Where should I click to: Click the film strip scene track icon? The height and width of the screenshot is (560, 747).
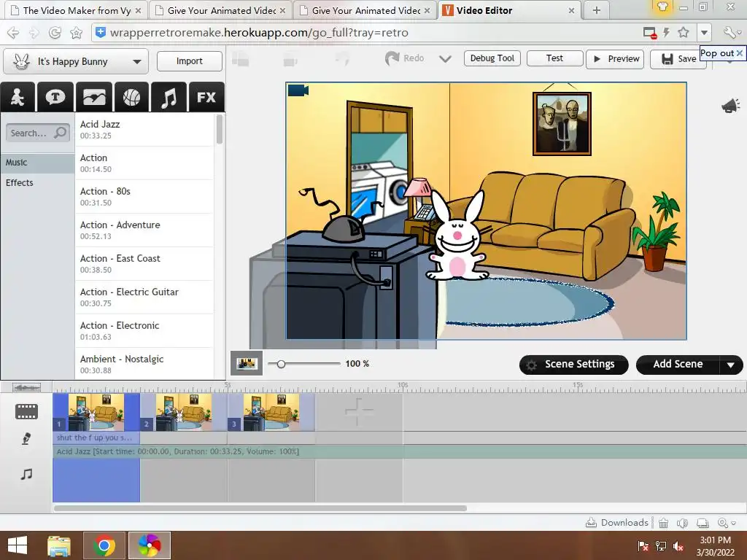(26, 411)
